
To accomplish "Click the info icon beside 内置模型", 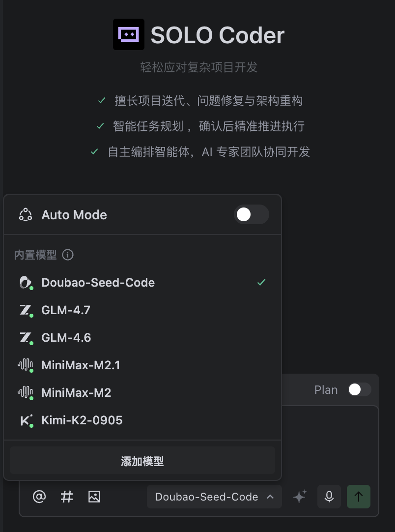I will click(68, 255).
